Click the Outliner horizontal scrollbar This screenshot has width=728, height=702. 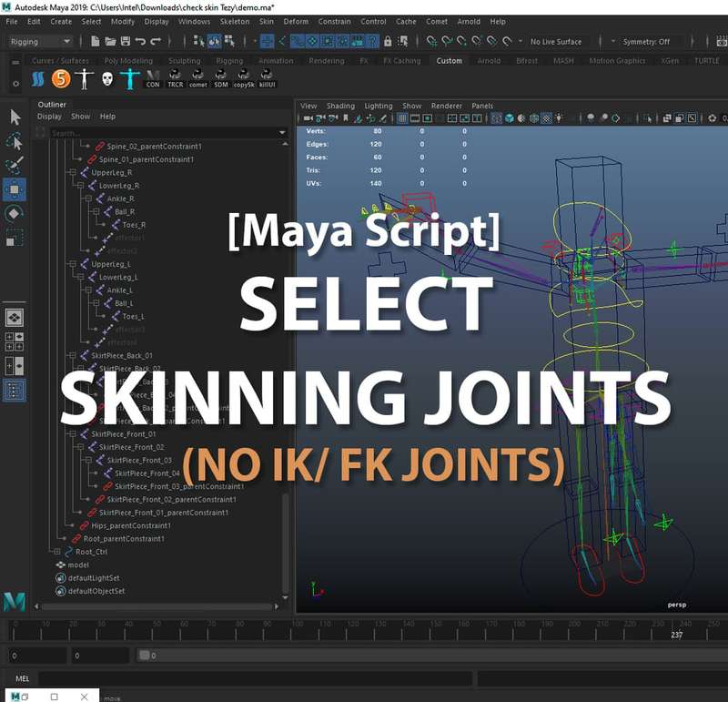157,606
